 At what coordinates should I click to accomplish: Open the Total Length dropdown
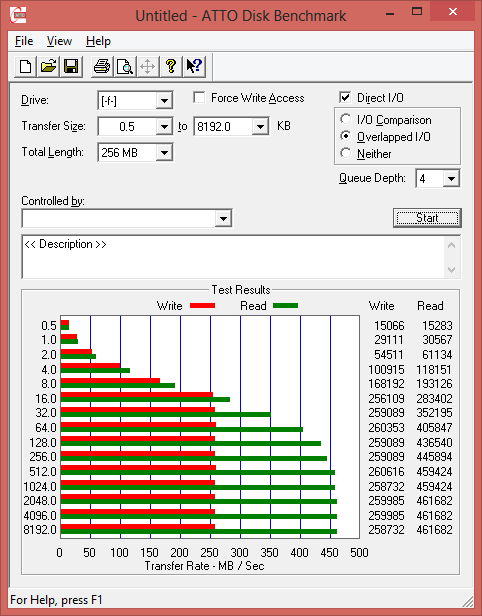click(164, 153)
